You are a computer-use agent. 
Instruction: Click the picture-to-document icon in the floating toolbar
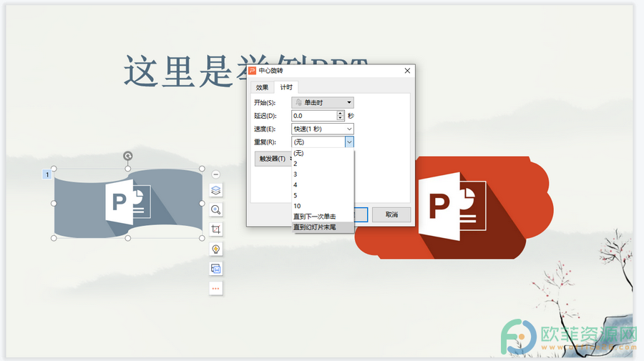point(215,269)
